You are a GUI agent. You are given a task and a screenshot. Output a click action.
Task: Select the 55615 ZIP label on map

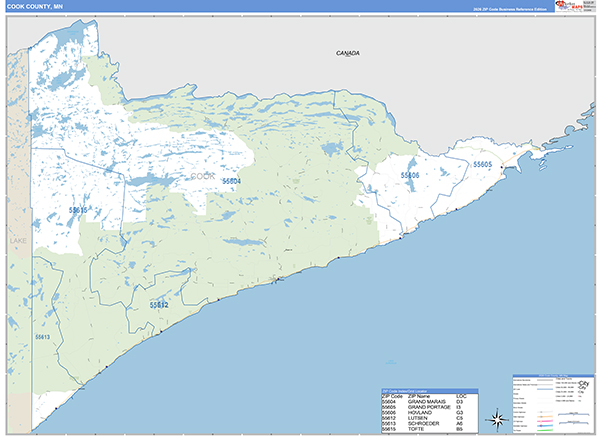(x=78, y=210)
